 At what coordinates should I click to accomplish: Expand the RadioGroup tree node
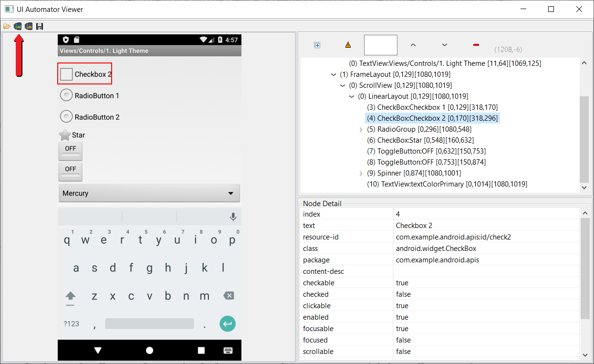tap(361, 129)
